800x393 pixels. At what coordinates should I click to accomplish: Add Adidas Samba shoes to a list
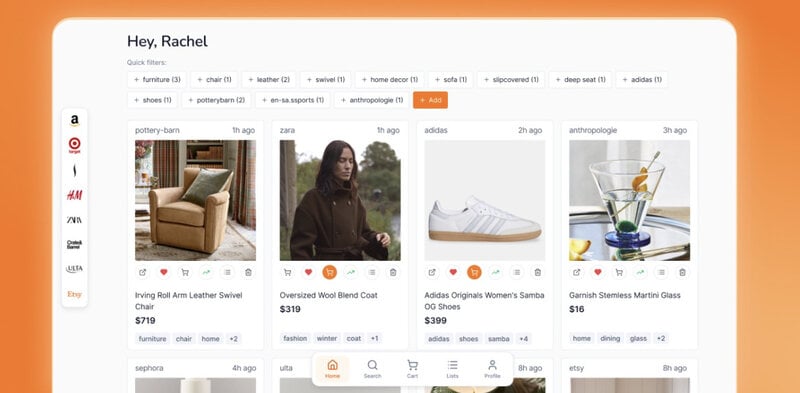coord(516,273)
